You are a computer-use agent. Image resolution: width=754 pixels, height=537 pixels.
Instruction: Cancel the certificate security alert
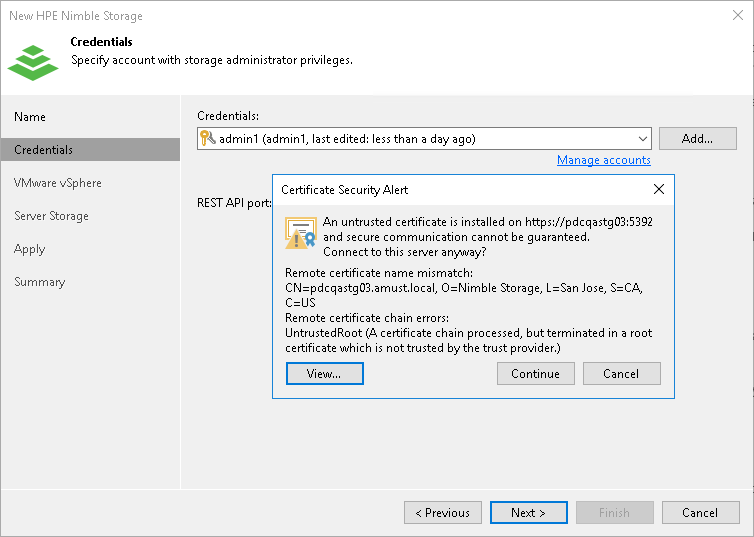(621, 373)
